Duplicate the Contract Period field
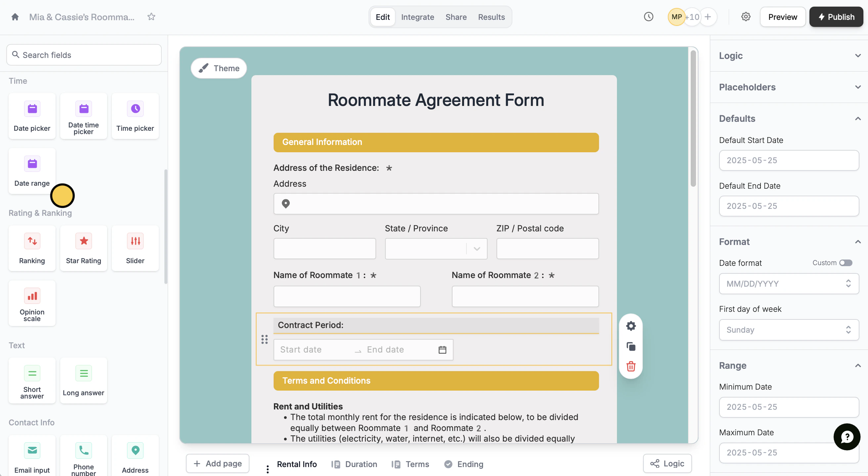The height and width of the screenshot is (476, 868). pyautogui.click(x=631, y=347)
